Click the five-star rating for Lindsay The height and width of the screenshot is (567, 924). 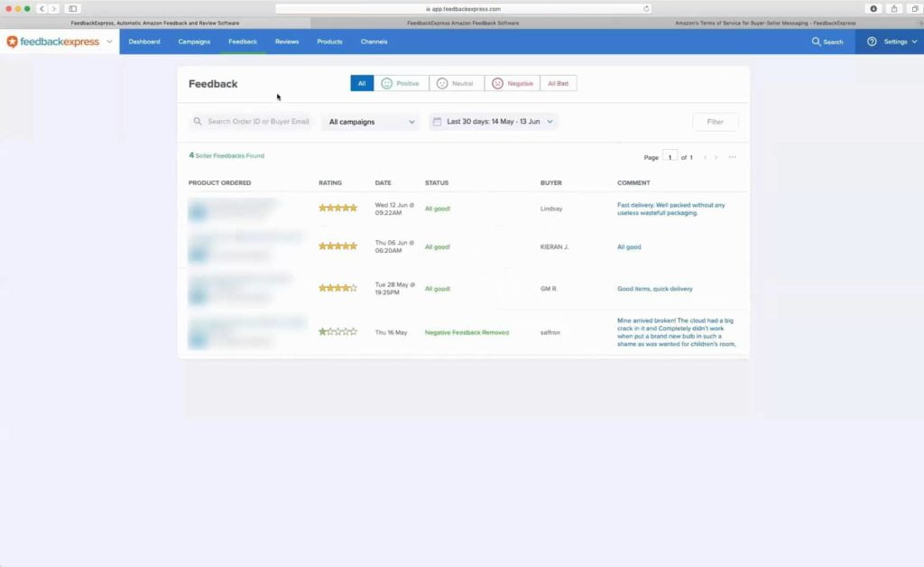[x=337, y=208]
